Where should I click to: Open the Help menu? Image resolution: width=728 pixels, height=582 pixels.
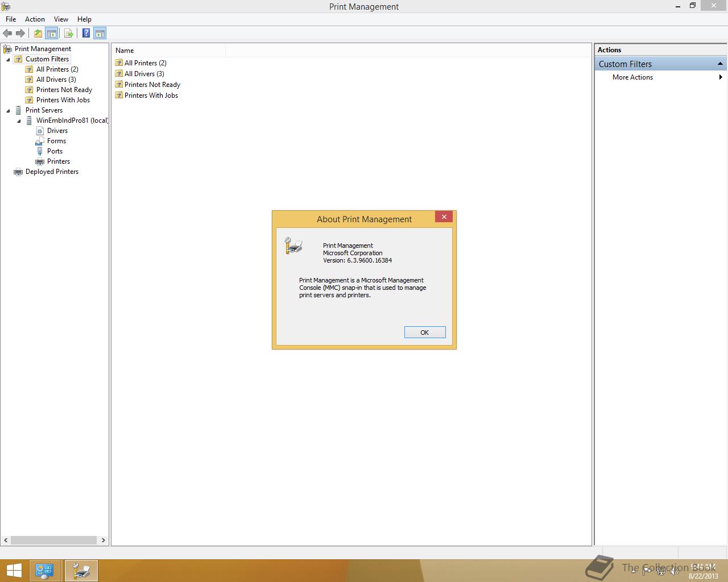tap(84, 19)
